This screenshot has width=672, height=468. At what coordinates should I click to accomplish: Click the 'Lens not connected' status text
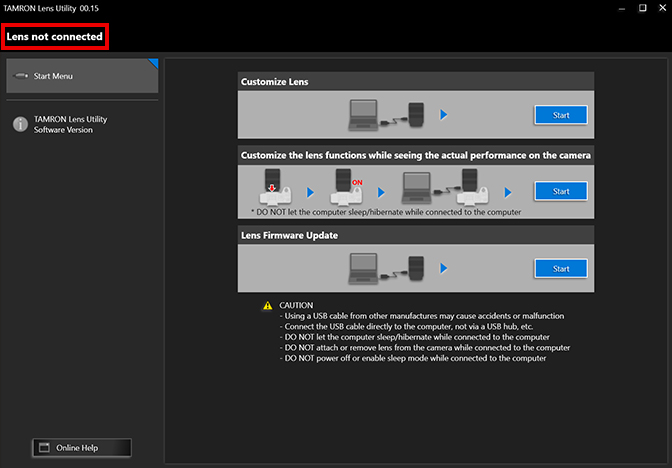click(54, 36)
